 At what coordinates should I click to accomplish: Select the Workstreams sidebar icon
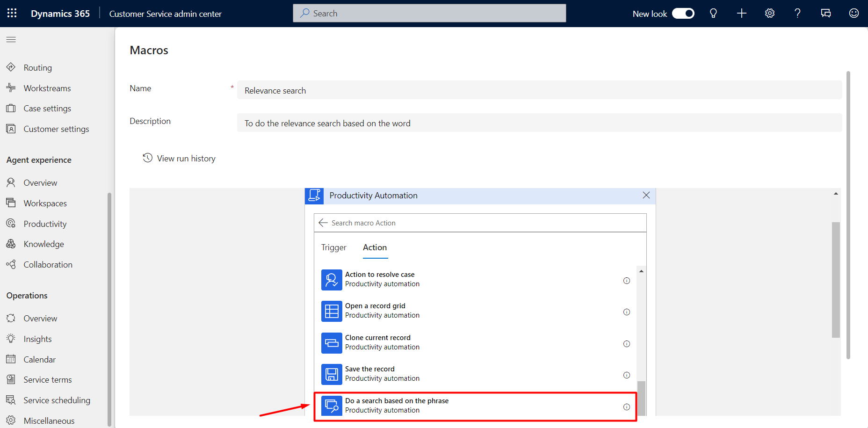(x=11, y=87)
